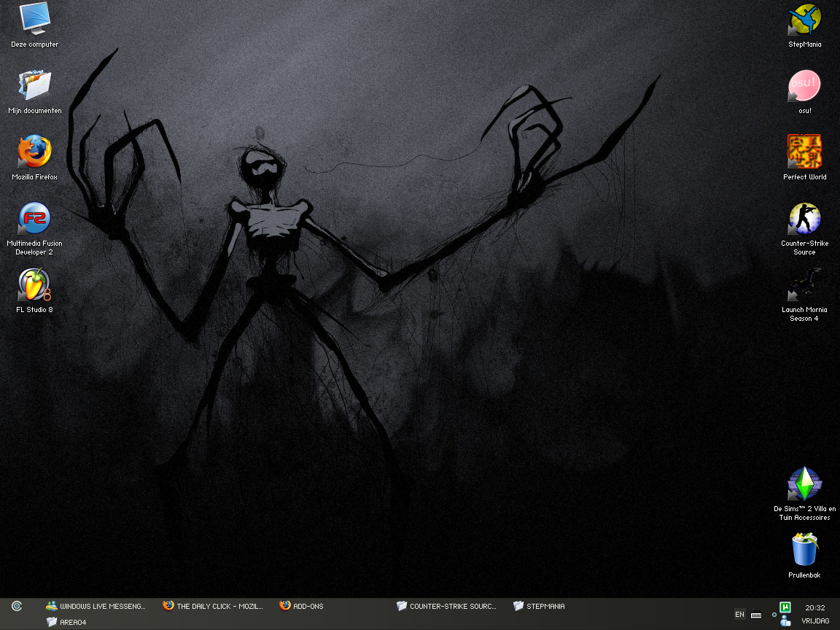
Task: Launch the osu! desktop shortcut
Action: 805,92
